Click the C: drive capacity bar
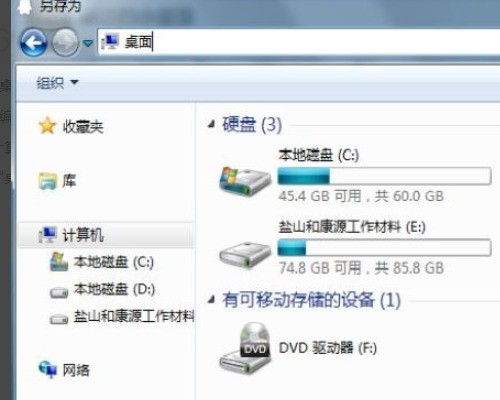Image resolution: width=500 pixels, height=400 pixels. 384,176
